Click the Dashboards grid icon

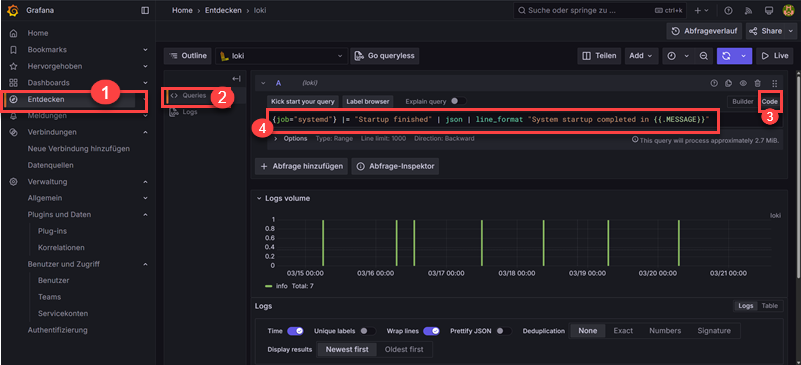[14, 83]
